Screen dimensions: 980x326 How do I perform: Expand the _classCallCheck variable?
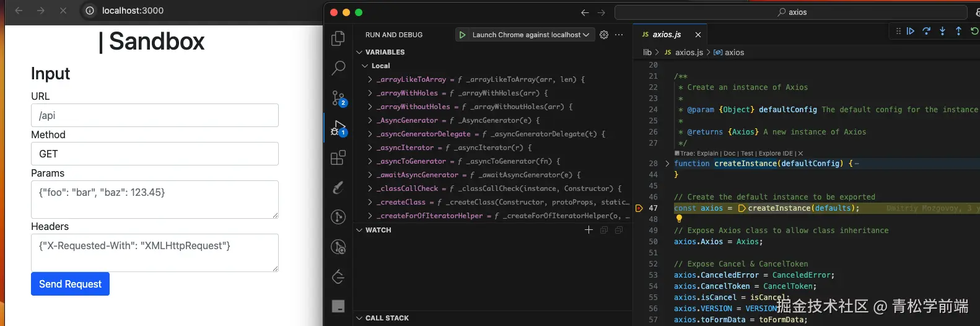(x=370, y=188)
